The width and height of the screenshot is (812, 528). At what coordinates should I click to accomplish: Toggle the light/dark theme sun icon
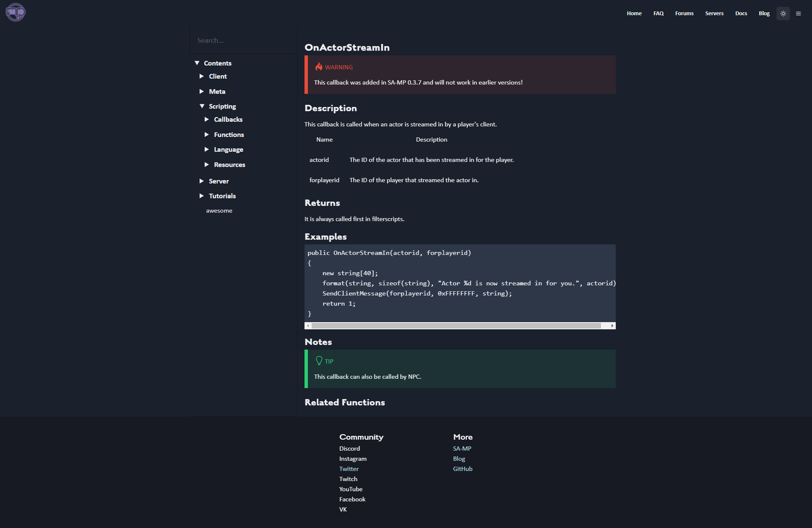coord(783,13)
